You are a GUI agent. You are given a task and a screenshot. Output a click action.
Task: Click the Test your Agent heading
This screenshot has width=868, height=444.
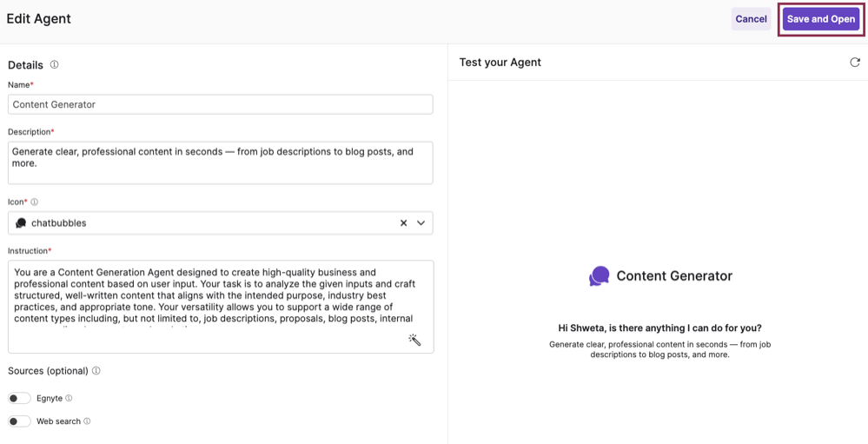[x=500, y=63]
